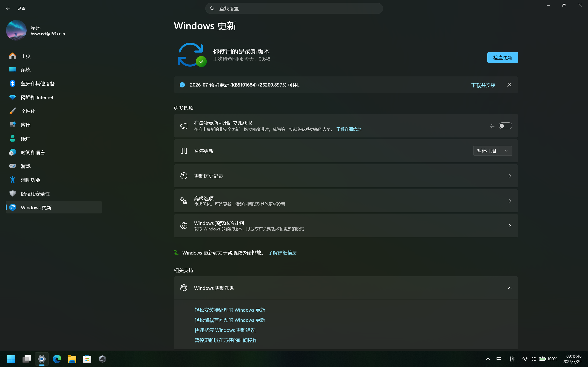Click the 辅助功能 accessibility icon
588x367 pixels.
(x=12, y=180)
